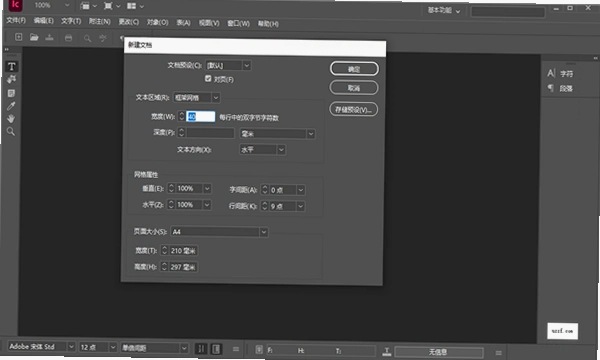
Task: Open the 编辑(E) menu
Action: click(43, 21)
